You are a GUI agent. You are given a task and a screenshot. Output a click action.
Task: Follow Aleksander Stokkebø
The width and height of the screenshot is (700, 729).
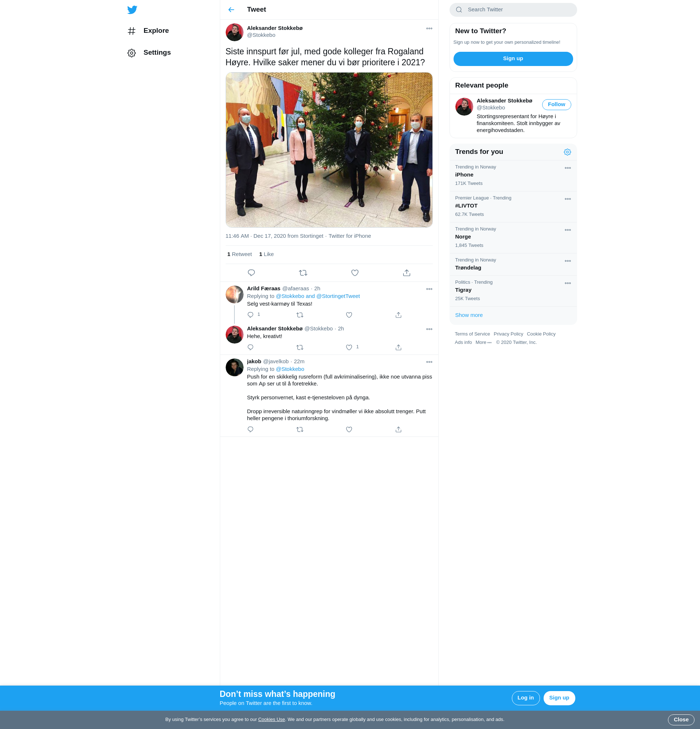[556, 105]
